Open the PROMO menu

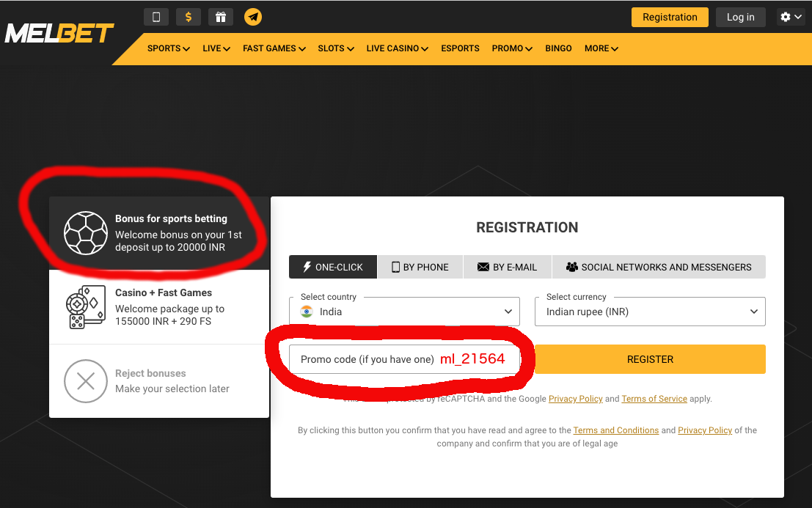[512, 48]
